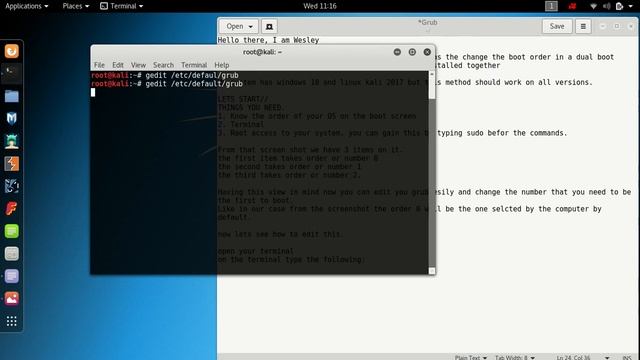640x360 pixels.
Task: Open the terminal Edit menu
Action: (x=118, y=65)
